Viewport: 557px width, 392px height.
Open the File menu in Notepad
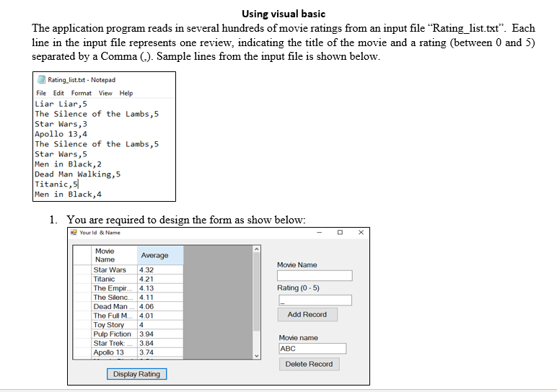point(41,93)
